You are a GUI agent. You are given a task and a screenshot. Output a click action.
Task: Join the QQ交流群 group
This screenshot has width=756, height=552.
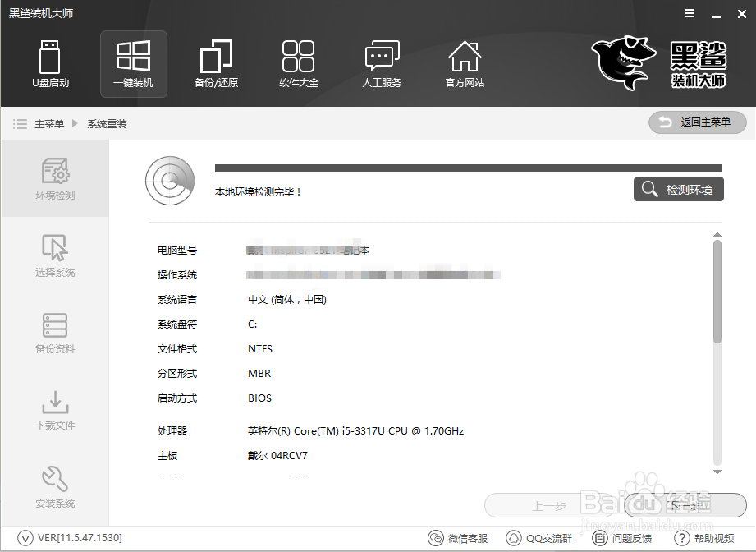click(539, 538)
